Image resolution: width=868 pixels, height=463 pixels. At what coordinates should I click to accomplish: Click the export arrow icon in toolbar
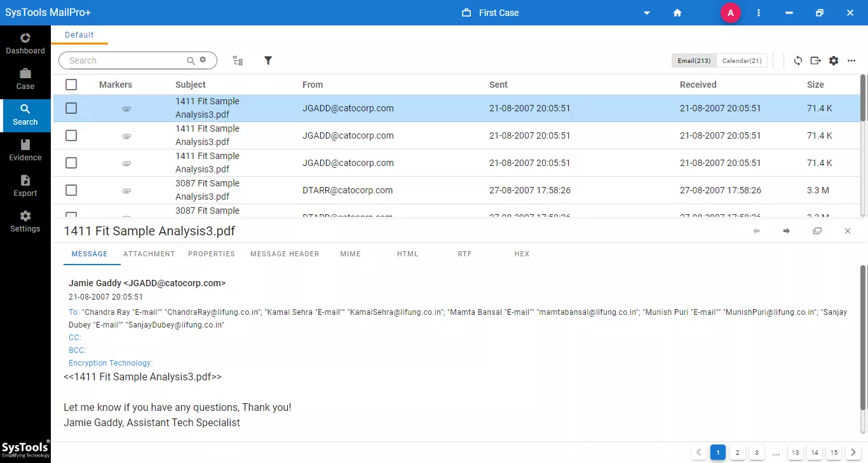(816, 60)
